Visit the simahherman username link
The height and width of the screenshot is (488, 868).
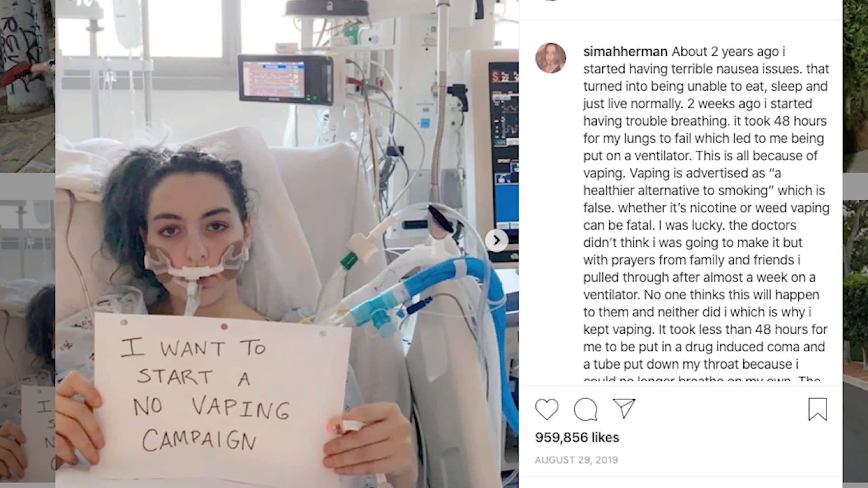point(625,52)
